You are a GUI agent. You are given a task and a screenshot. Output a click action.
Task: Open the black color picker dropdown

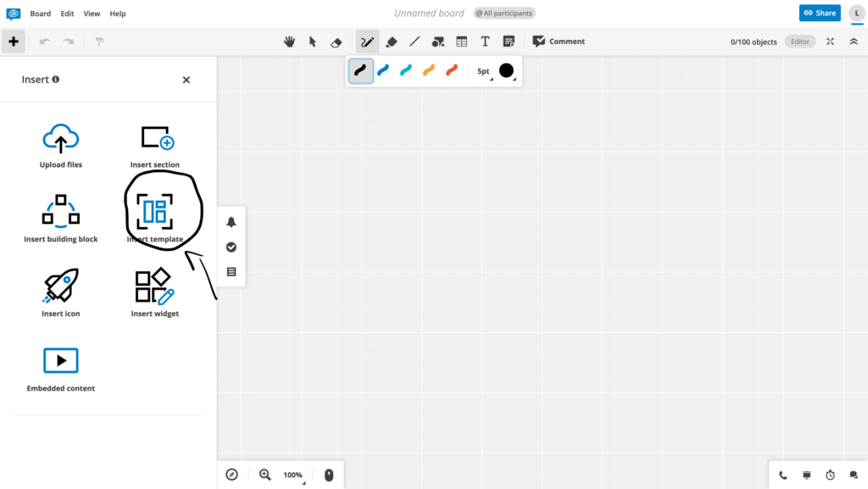[507, 71]
